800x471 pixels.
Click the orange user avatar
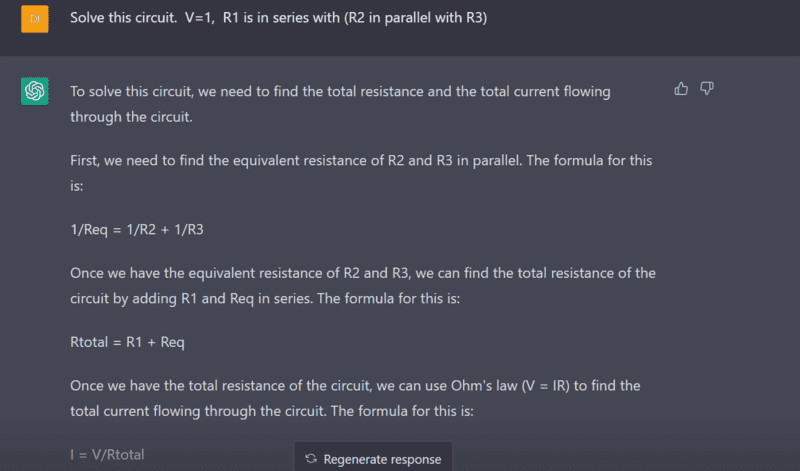pos(34,19)
